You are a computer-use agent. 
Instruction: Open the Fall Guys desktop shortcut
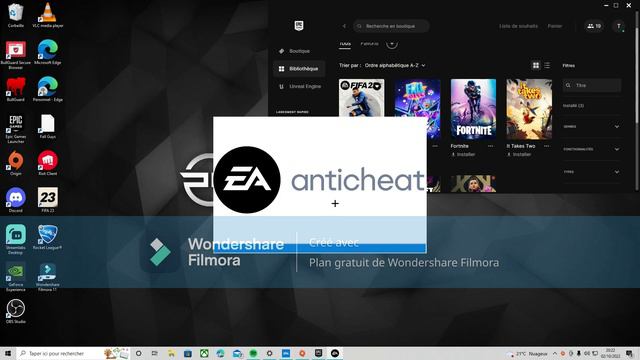[48, 126]
